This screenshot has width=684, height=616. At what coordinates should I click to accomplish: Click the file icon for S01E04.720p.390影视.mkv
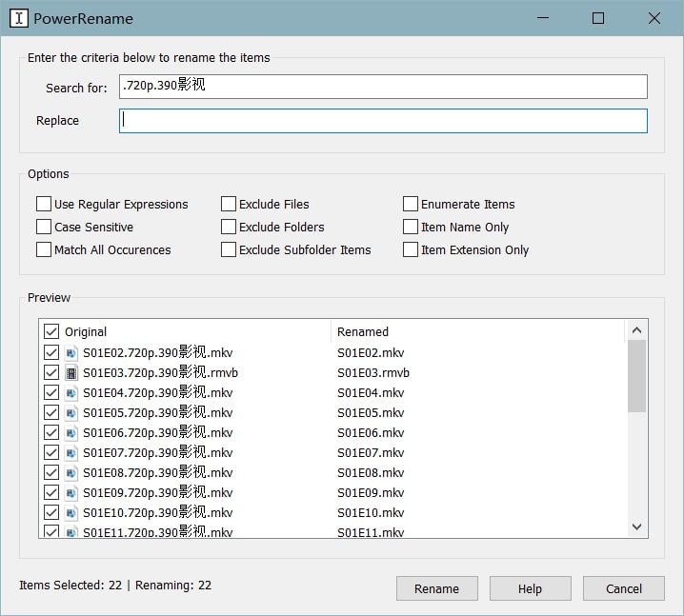coord(71,392)
